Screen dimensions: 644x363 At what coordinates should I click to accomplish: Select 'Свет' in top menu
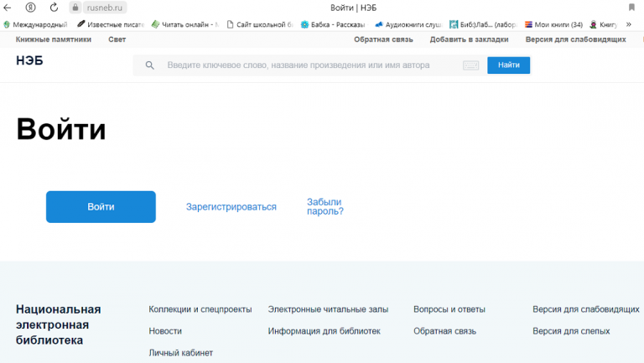pos(117,39)
